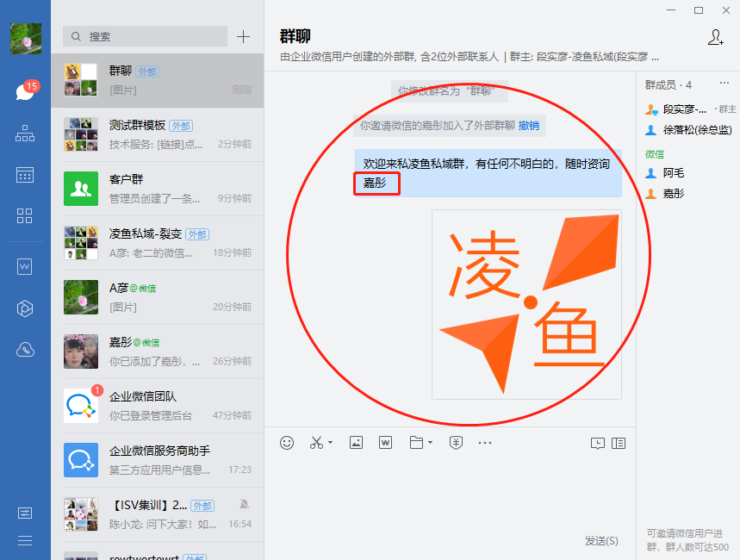Click the 撤销 link to revoke invite
740x560 pixels.
(528, 126)
